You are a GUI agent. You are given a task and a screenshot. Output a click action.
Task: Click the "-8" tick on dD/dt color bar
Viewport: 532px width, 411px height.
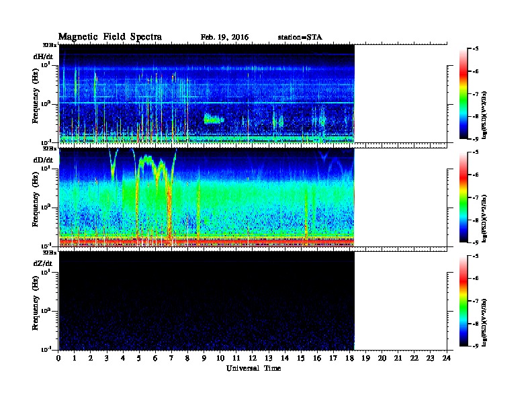[x=476, y=220]
